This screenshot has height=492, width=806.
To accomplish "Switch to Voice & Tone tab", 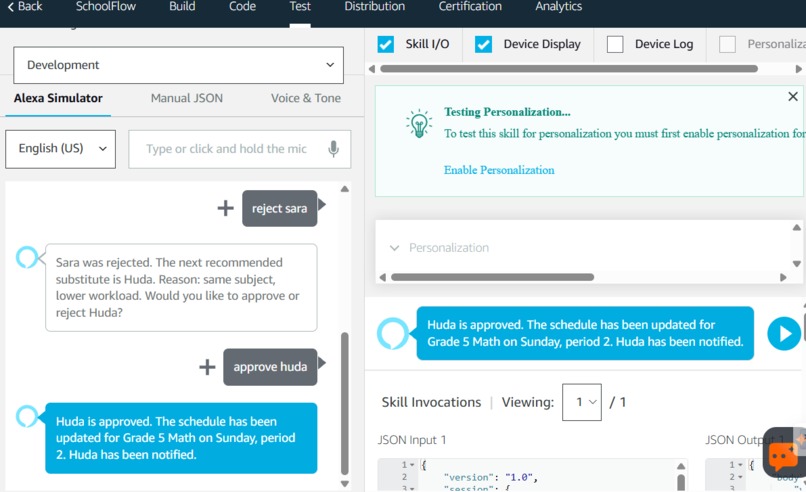I will 306,98.
